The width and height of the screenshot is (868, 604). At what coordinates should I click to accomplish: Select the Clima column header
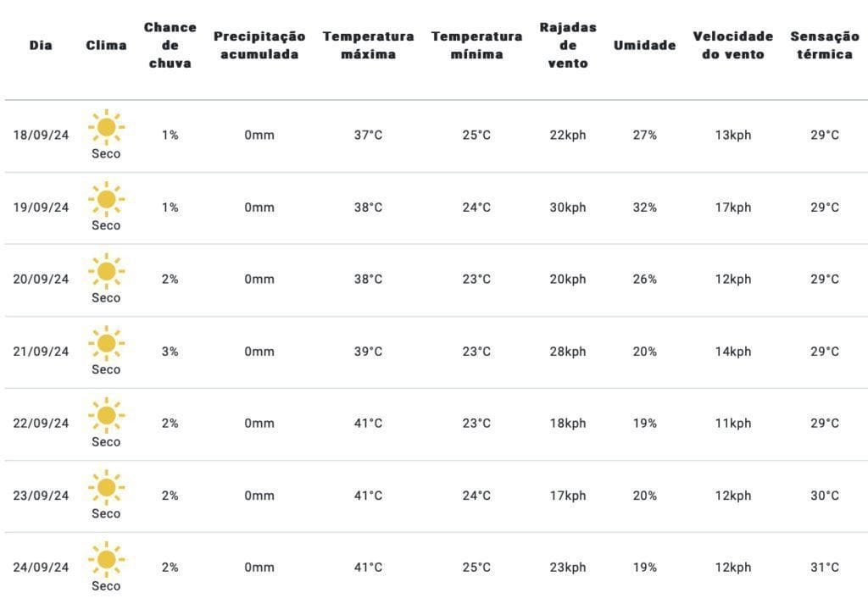[x=106, y=46]
